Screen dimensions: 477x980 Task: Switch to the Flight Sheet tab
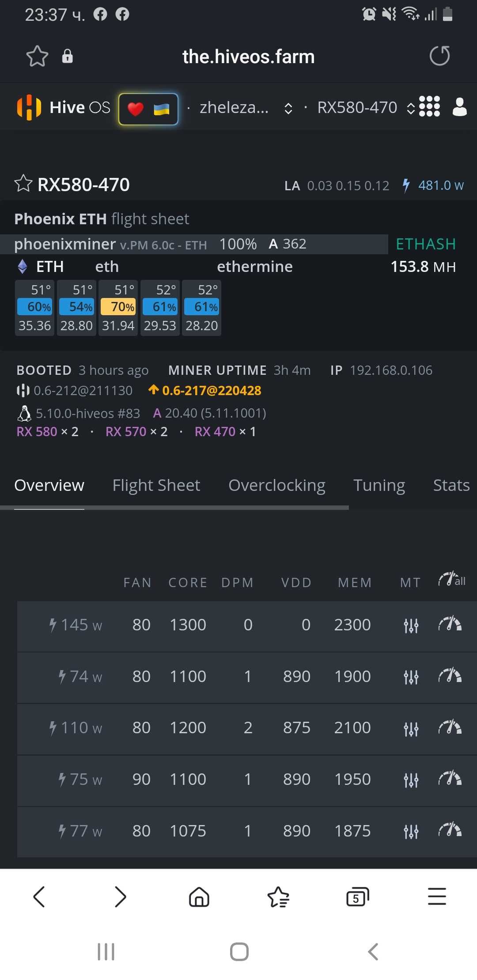[x=156, y=485]
